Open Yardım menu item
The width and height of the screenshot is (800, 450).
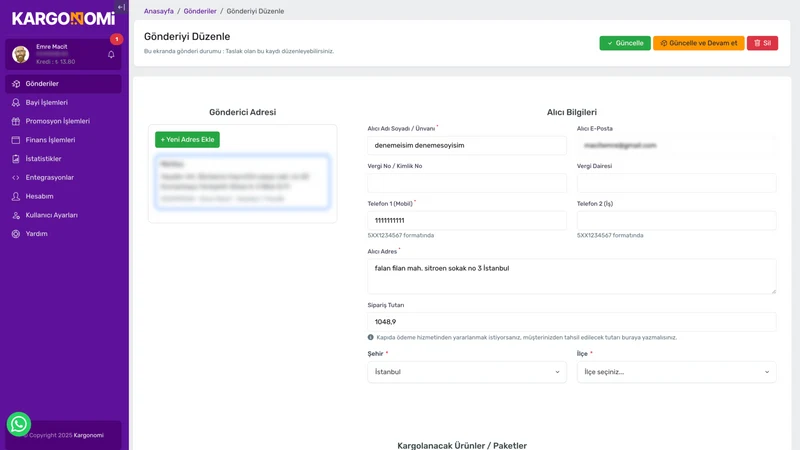coord(63,234)
